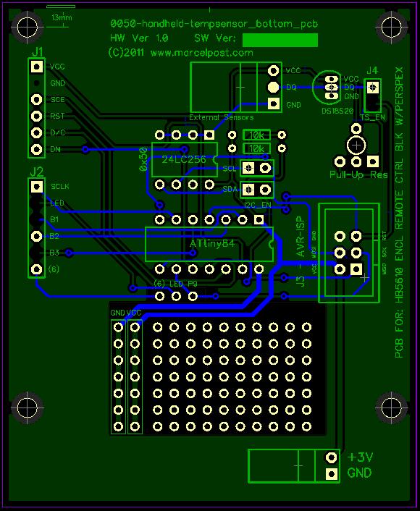Click the 24LC256 EEPROM label
The height and width of the screenshot is (511, 420).
184,159
